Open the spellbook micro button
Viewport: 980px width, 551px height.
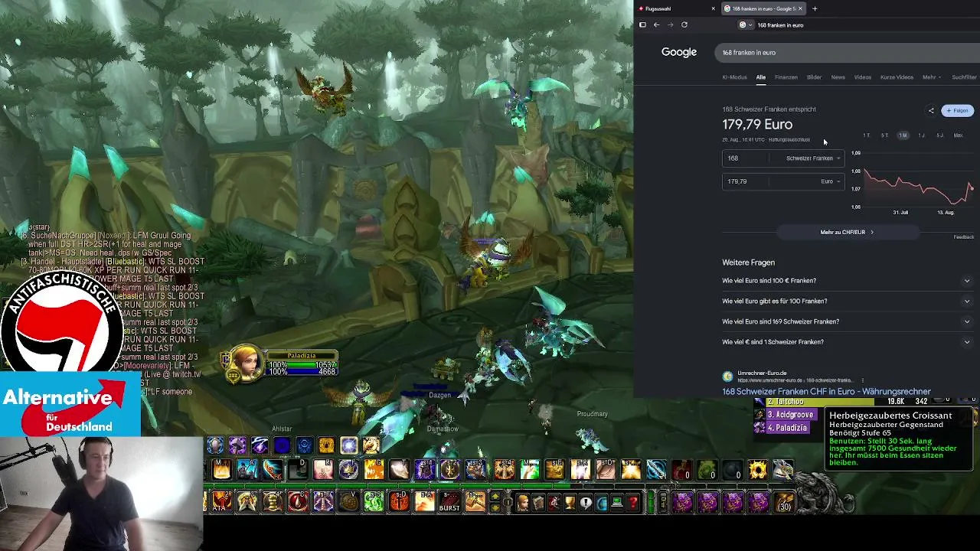tap(539, 503)
